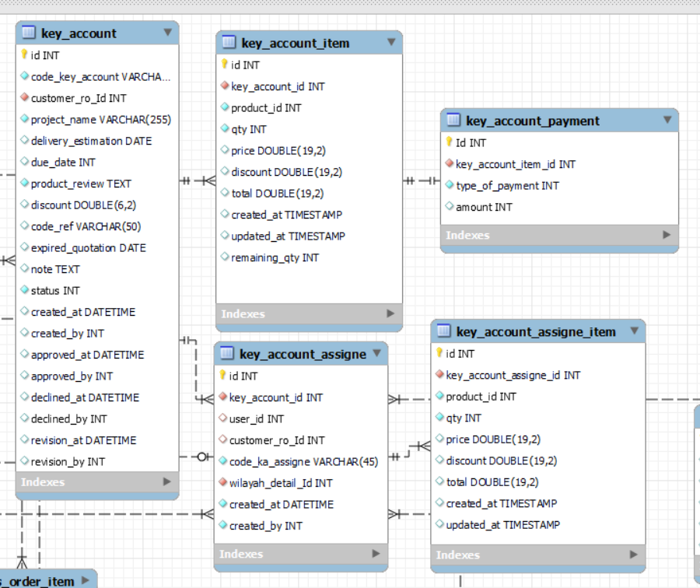Click the key_account_payment table header icon
The height and width of the screenshot is (588, 700).
tap(453, 121)
